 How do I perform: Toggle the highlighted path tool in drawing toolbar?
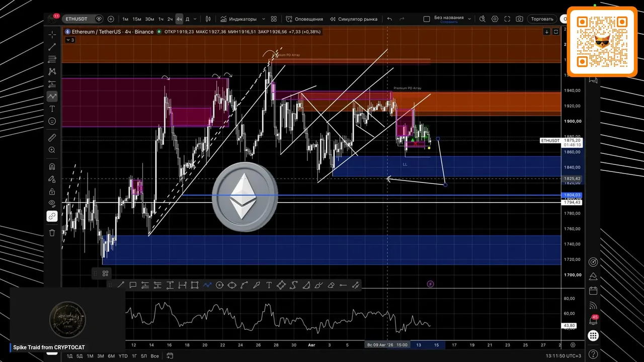tap(207, 285)
